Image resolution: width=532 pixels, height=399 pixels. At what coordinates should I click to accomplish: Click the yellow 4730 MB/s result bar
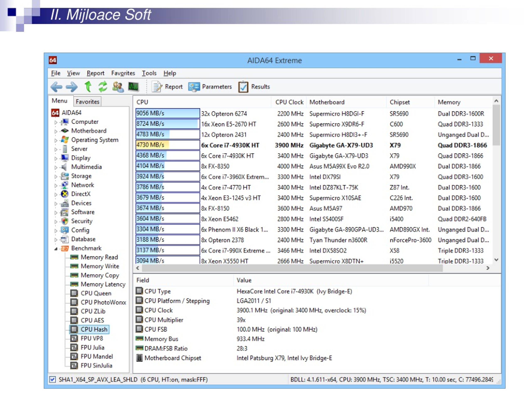click(x=168, y=145)
